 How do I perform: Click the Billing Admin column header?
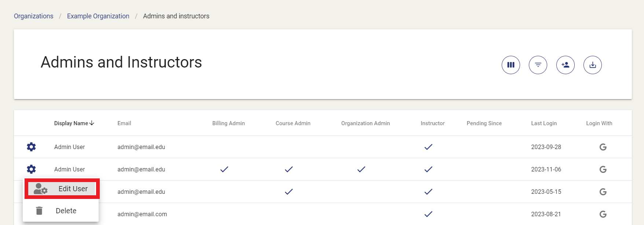(x=228, y=123)
